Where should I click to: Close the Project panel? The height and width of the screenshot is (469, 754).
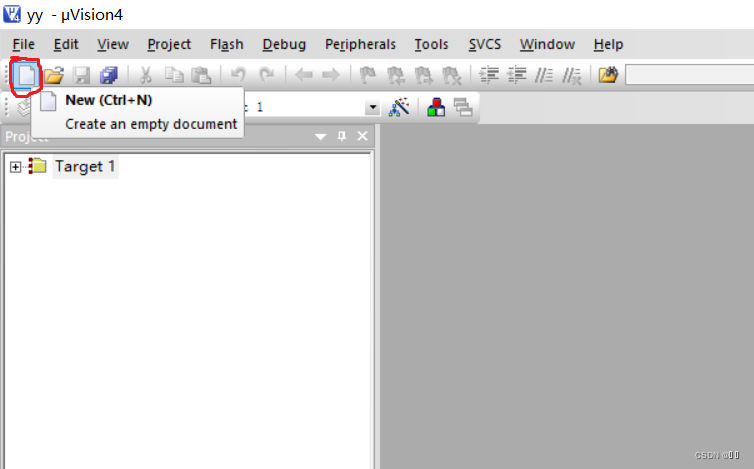click(363, 136)
